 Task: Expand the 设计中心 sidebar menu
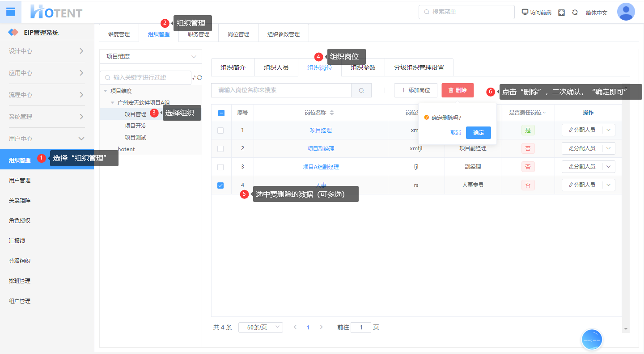[x=47, y=51]
